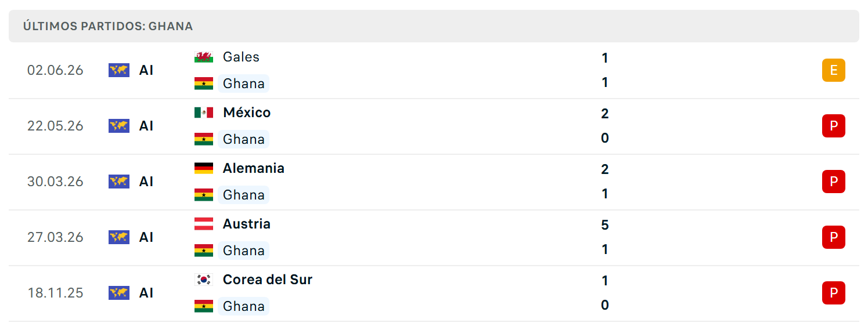Open the Gales team link
868x330 pixels.
(241, 57)
